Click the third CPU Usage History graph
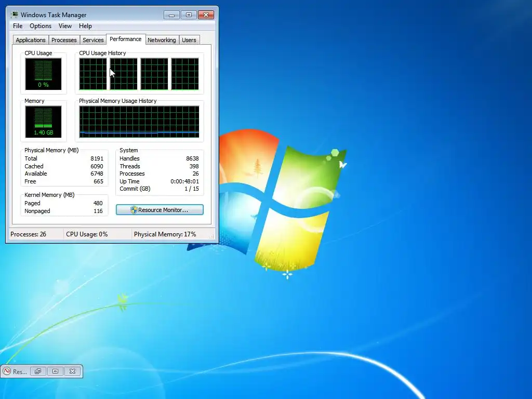The width and height of the screenshot is (532, 399). tap(154, 74)
